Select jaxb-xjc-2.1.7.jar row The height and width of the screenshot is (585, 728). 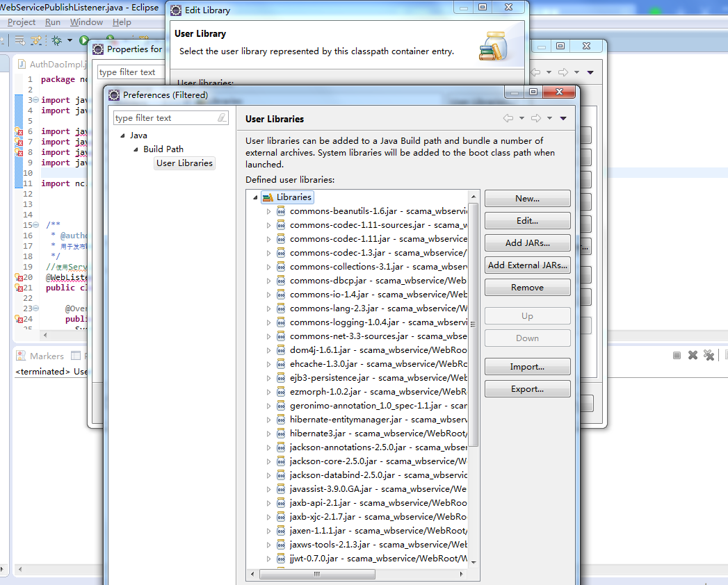click(x=378, y=518)
